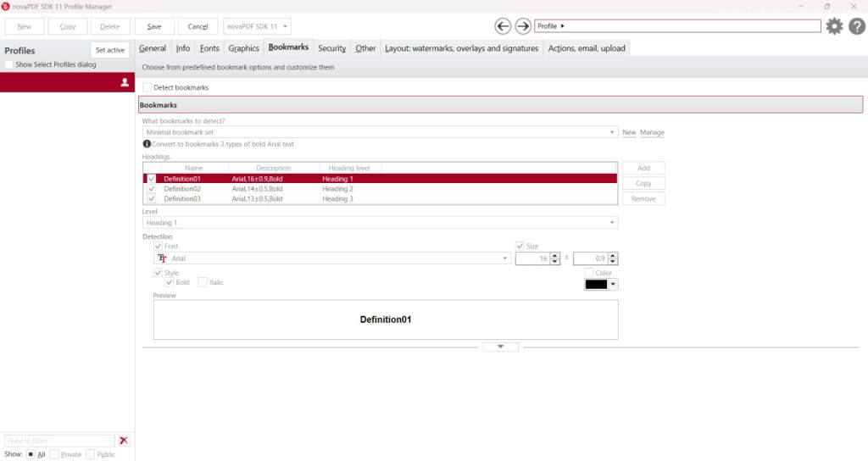Select the Definition03 heading row

point(380,198)
